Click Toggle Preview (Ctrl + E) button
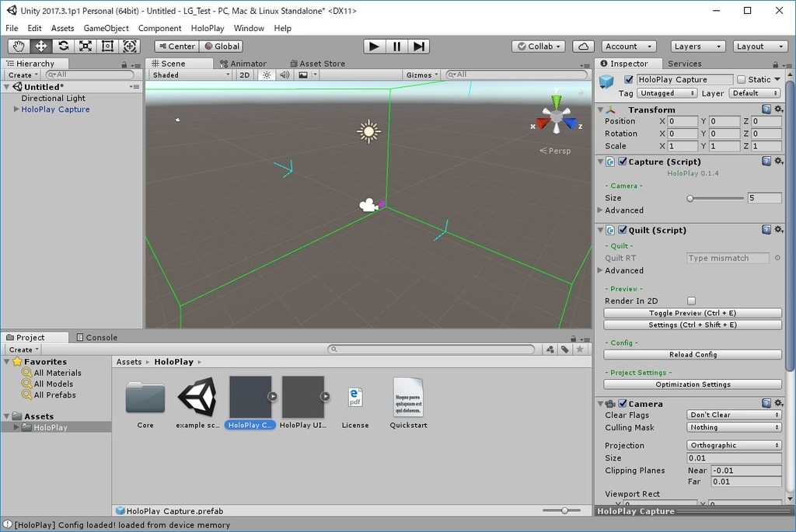This screenshot has width=796, height=532. coord(693,313)
